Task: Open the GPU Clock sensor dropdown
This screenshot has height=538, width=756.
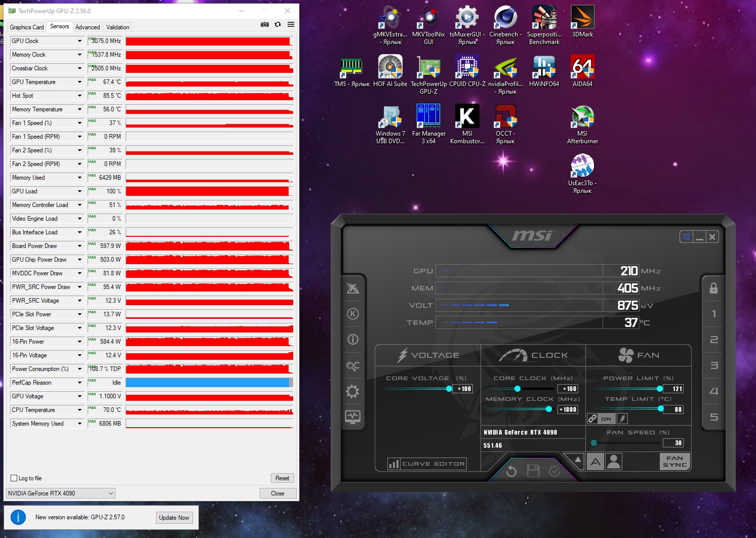Action: [79, 41]
